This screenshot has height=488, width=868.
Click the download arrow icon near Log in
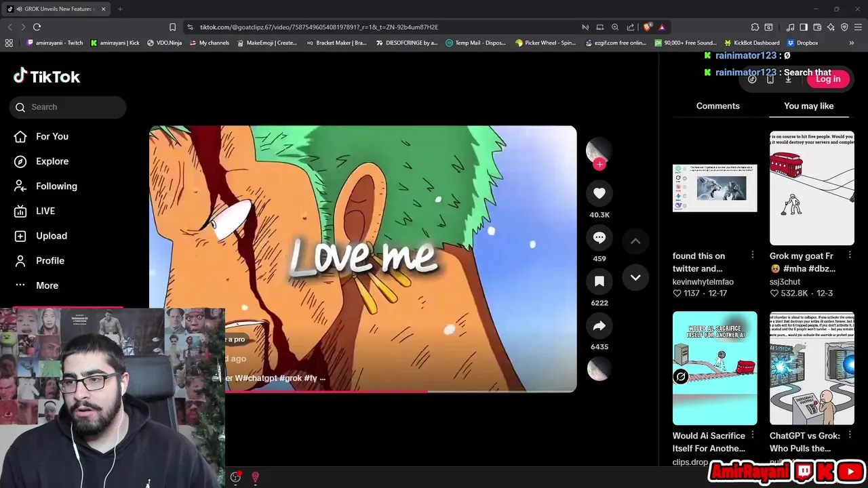(788, 79)
